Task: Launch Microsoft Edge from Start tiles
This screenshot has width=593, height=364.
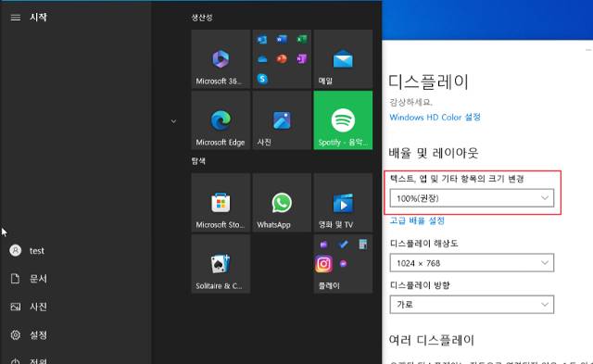Action: pos(221,120)
